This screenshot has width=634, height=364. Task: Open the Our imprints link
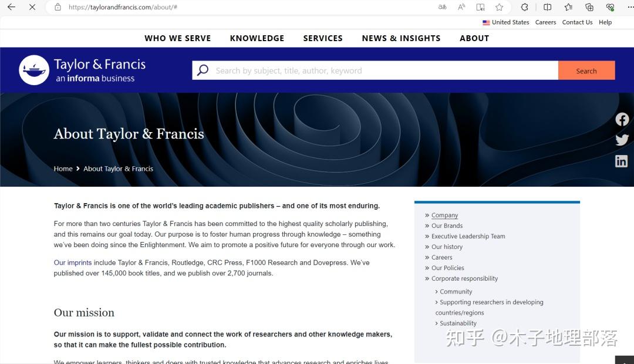[x=73, y=262]
